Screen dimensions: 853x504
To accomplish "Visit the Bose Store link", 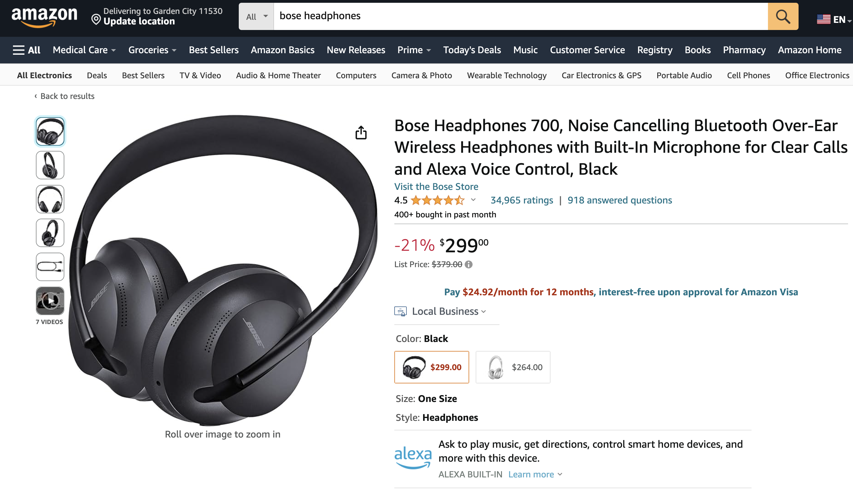I will coord(436,186).
